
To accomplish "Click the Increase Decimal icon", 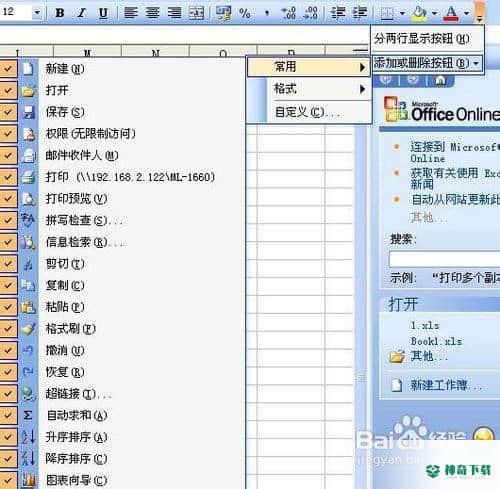I will coord(288,13).
